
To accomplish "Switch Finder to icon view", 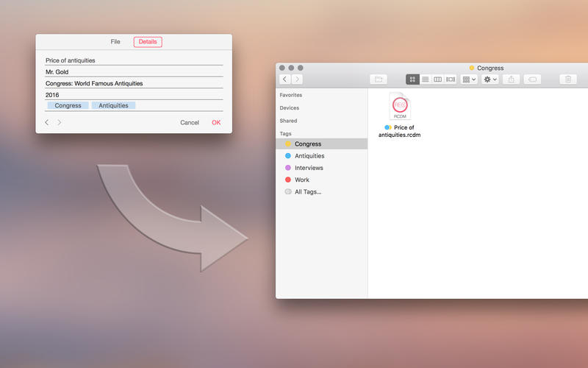I will coord(412,79).
